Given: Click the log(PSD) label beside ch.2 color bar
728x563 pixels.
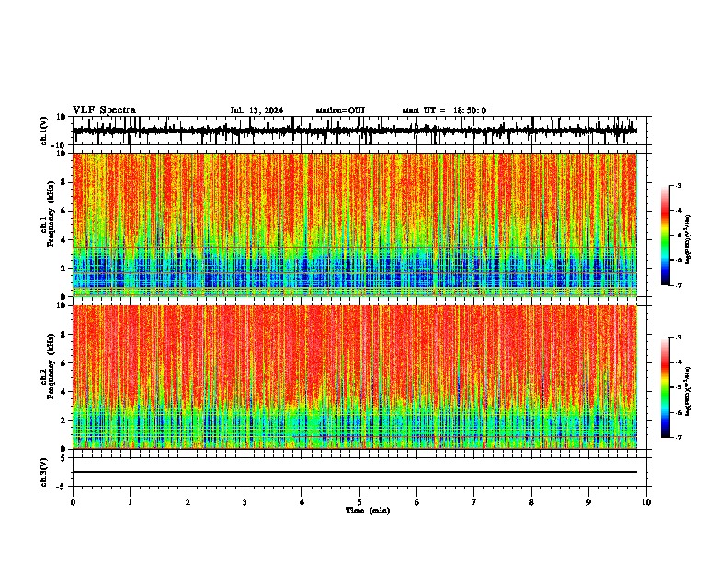Looking at the screenshot, I should tap(688, 391).
